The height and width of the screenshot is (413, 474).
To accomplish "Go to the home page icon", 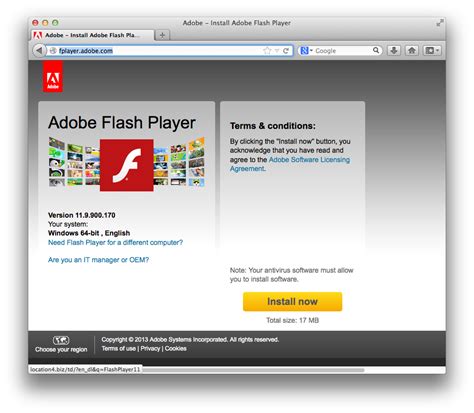I will point(412,51).
